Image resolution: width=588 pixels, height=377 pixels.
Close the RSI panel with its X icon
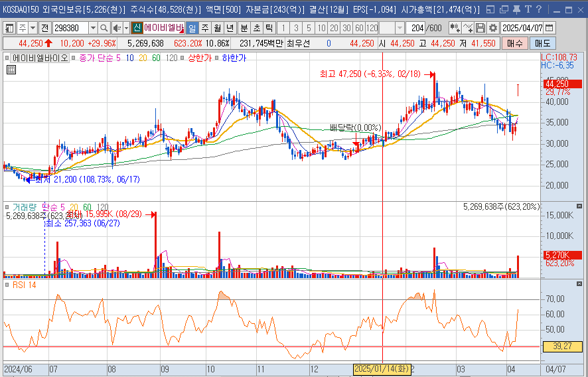579,284
